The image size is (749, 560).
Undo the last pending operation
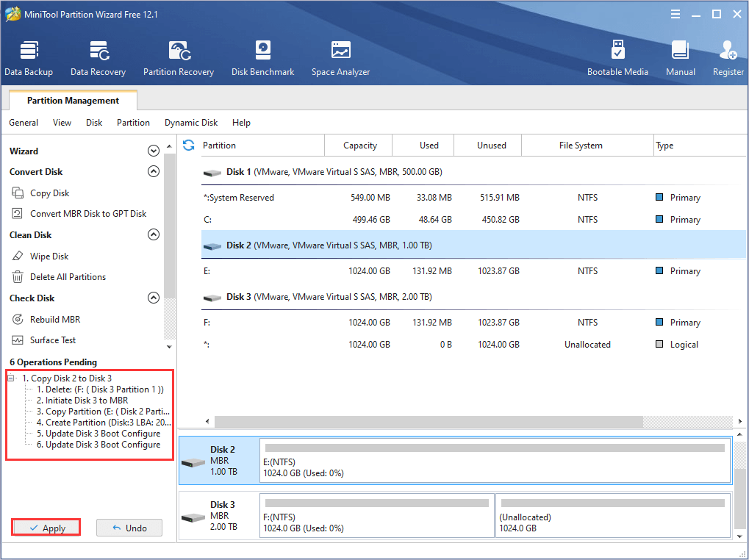tap(129, 528)
